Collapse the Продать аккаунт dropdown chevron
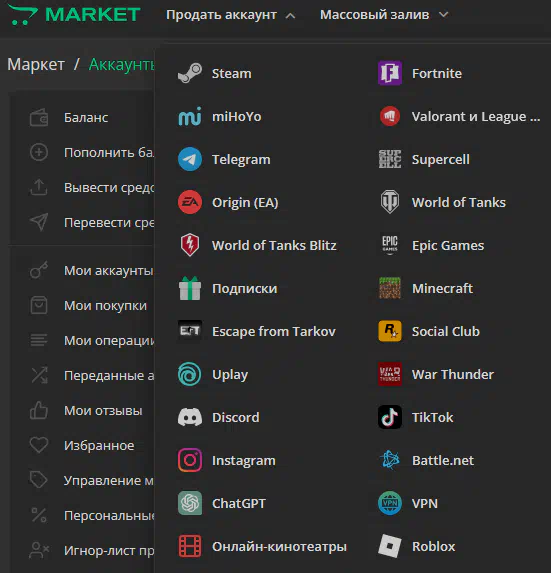The width and height of the screenshot is (551, 573). [x=290, y=15]
